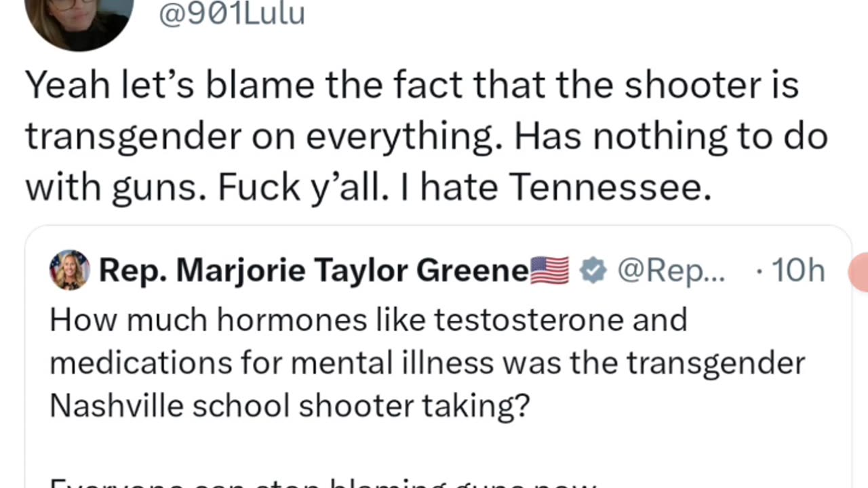Click the "I hate Tennessee." sentence
Viewport: 868px width, 488px height.
point(566,188)
